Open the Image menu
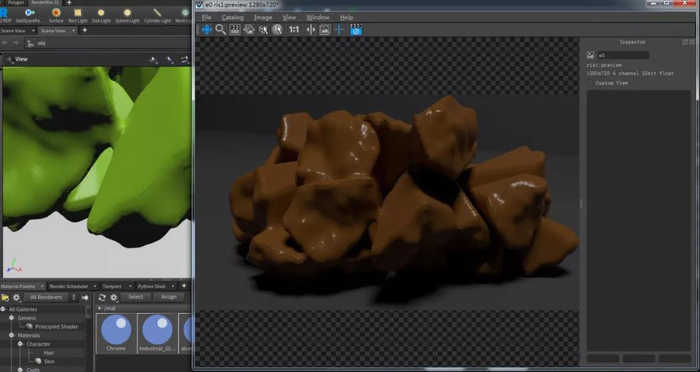 point(263,17)
